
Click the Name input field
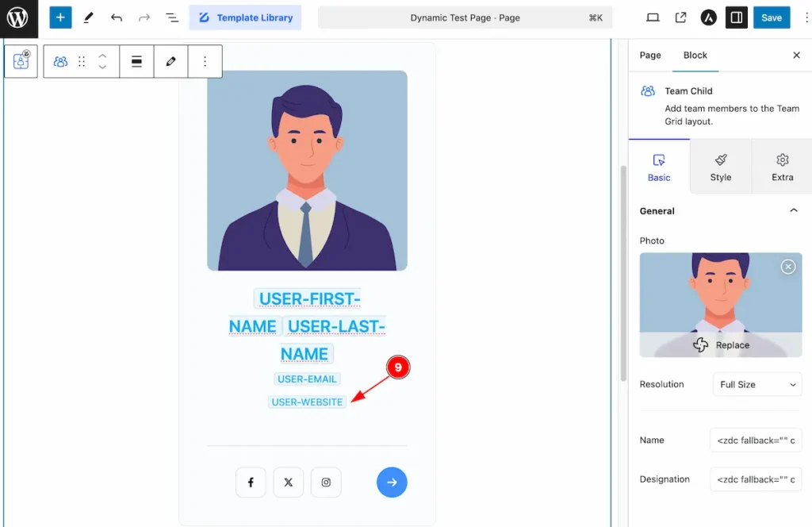[x=756, y=440]
